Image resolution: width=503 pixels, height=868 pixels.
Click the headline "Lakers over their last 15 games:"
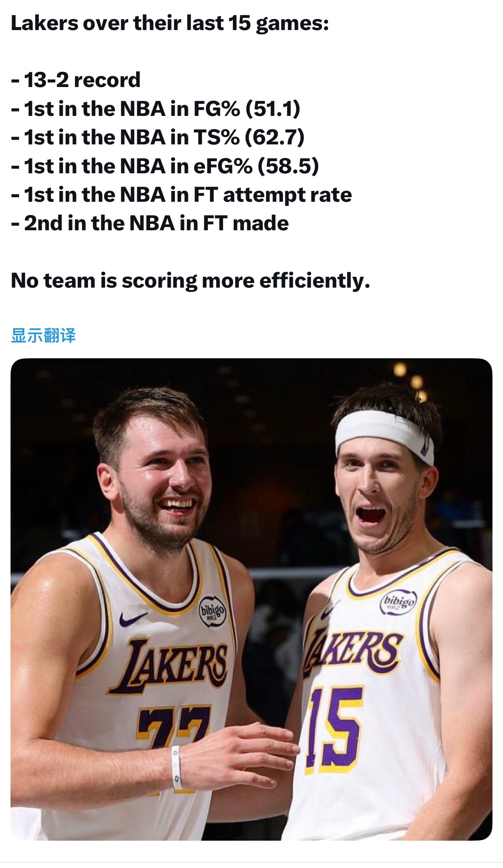coord(170,23)
